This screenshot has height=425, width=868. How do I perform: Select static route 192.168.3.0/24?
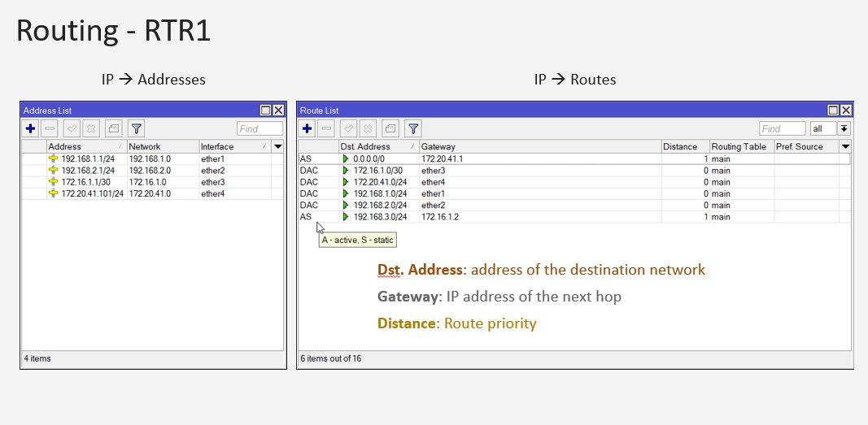pos(574,217)
